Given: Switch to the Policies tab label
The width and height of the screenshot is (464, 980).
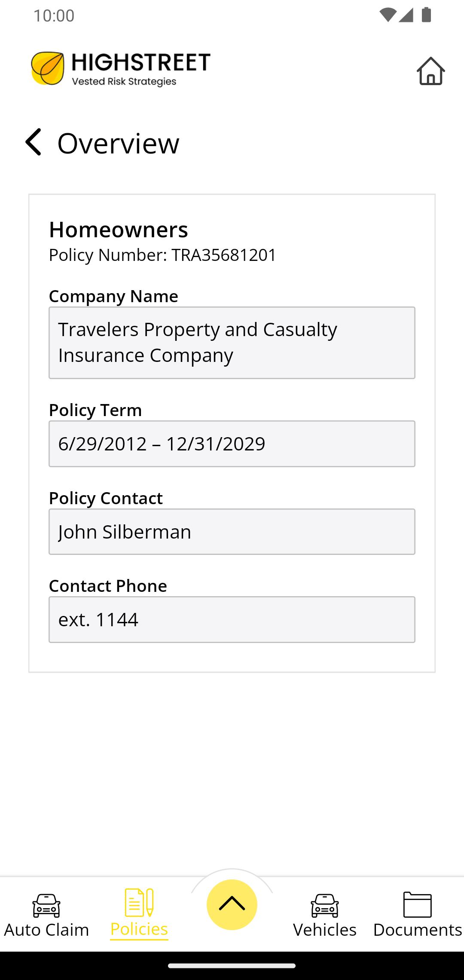Looking at the screenshot, I should pyautogui.click(x=139, y=929).
